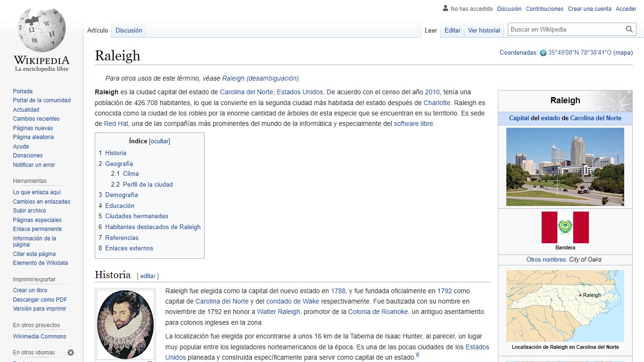Open the user Discusión link at top
This screenshot has height=362, width=644.
pyautogui.click(x=509, y=9)
